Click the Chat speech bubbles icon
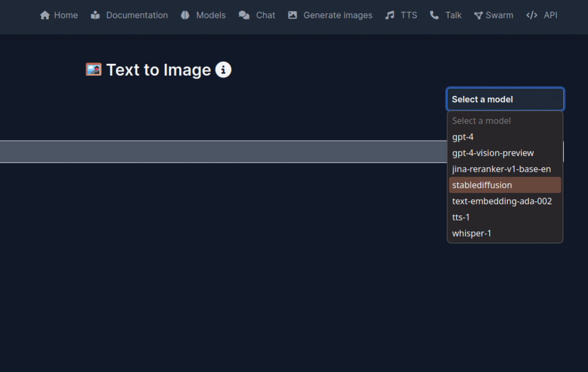 [x=244, y=15]
